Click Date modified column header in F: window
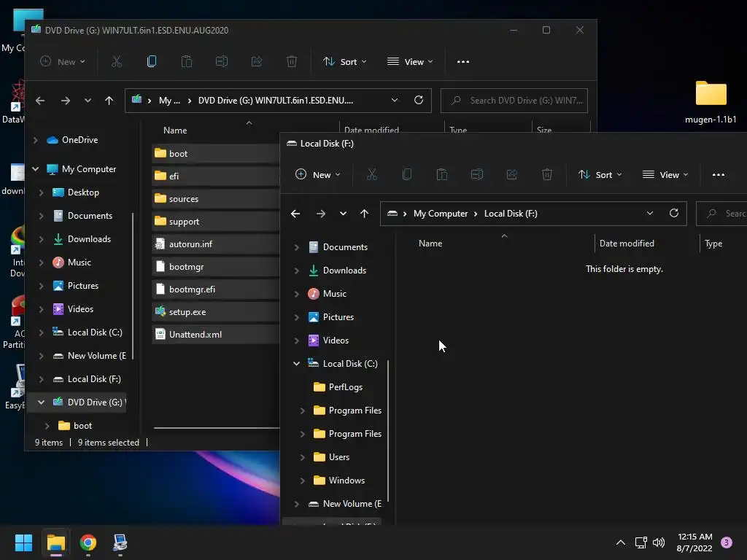The height and width of the screenshot is (560, 747). click(627, 244)
